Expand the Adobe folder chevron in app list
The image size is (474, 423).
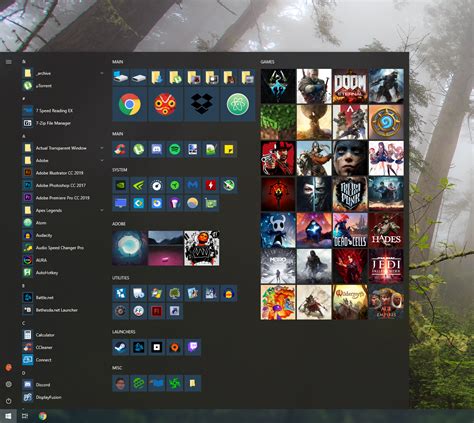point(102,161)
